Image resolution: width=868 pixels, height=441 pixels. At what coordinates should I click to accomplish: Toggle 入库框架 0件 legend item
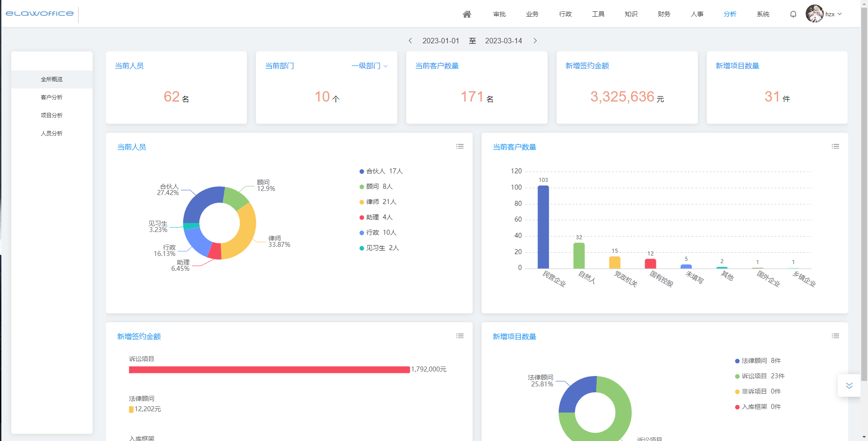tap(758, 407)
